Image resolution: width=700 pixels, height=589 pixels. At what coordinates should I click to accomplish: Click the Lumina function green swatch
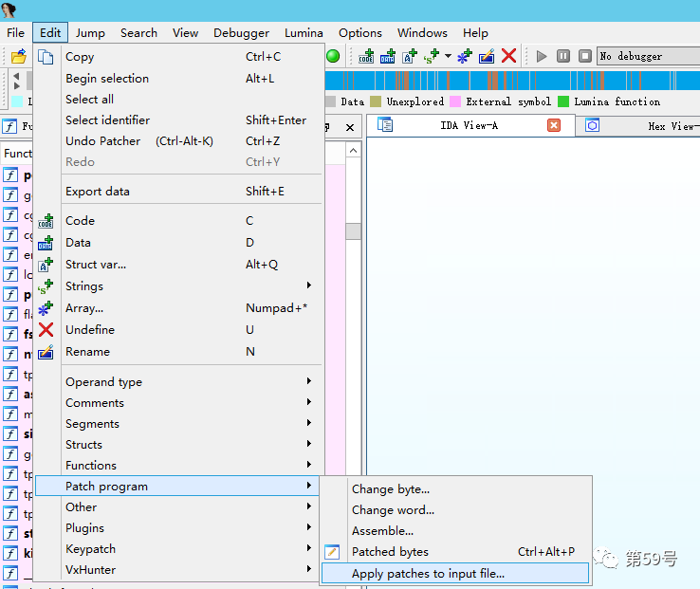563,101
